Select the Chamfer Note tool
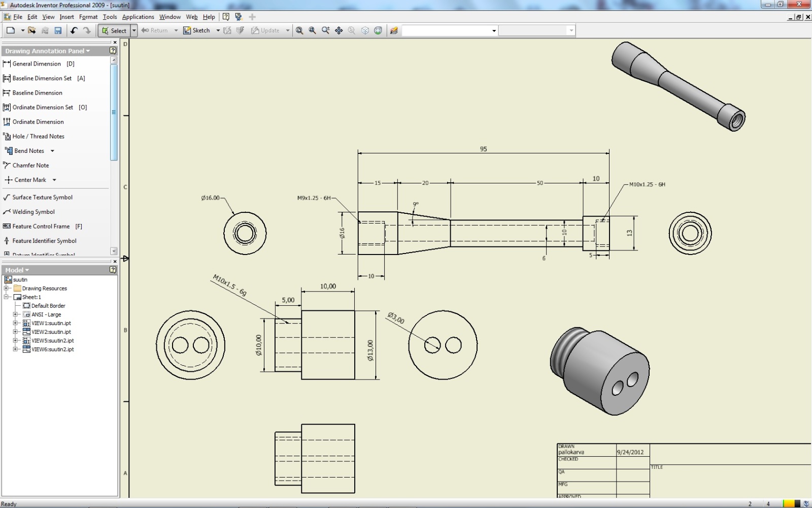This screenshot has height=508, width=812. click(30, 166)
